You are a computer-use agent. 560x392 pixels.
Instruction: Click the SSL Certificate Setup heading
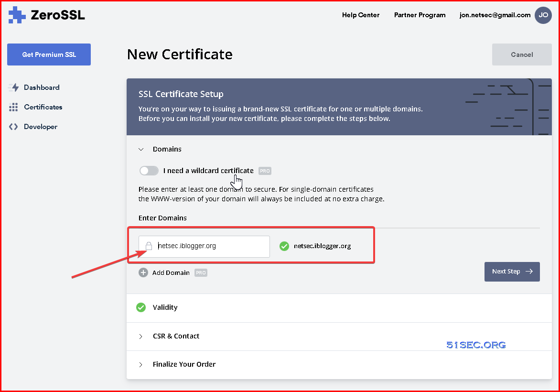click(181, 94)
